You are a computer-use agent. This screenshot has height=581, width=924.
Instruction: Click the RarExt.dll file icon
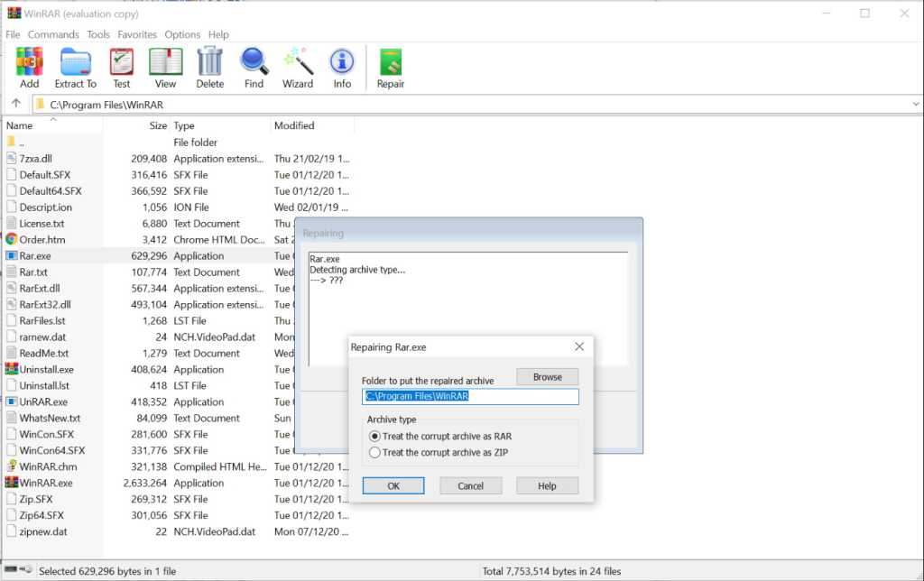11,288
